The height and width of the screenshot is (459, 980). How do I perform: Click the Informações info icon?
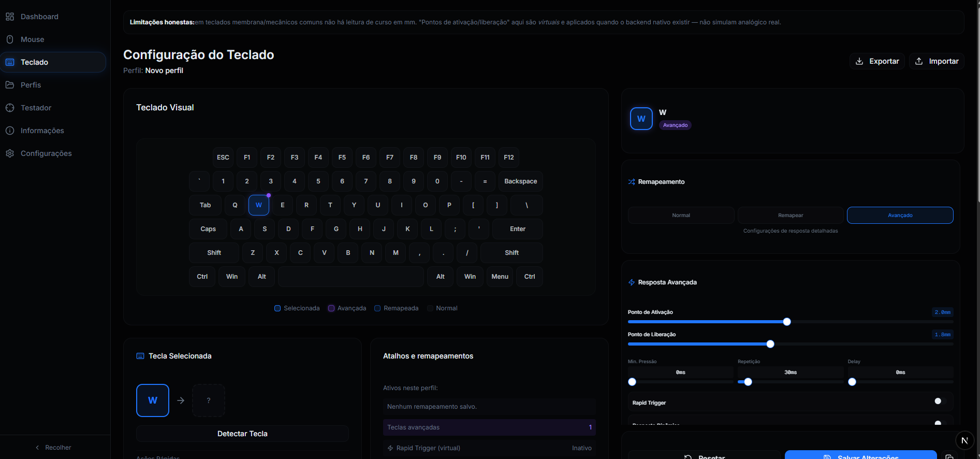coord(10,131)
